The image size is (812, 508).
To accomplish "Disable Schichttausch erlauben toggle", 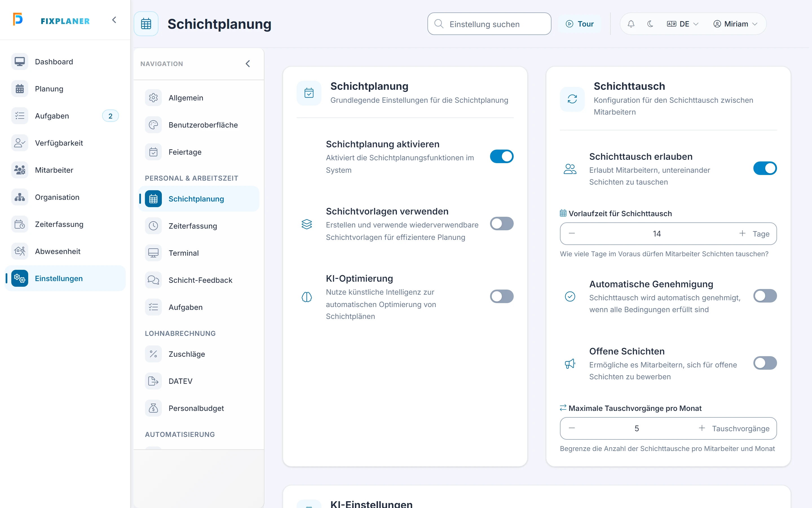I will click(x=765, y=168).
